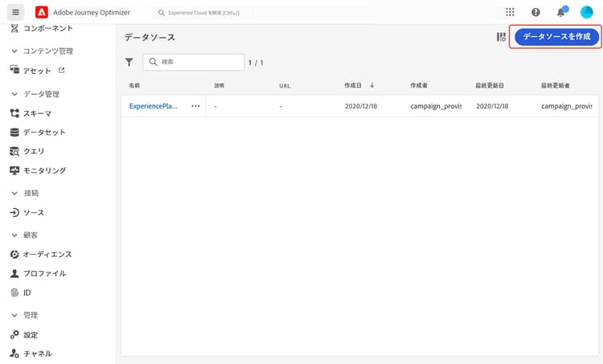Click the データソースを作成 button
This screenshot has width=603, height=364.
click(556, 37)
